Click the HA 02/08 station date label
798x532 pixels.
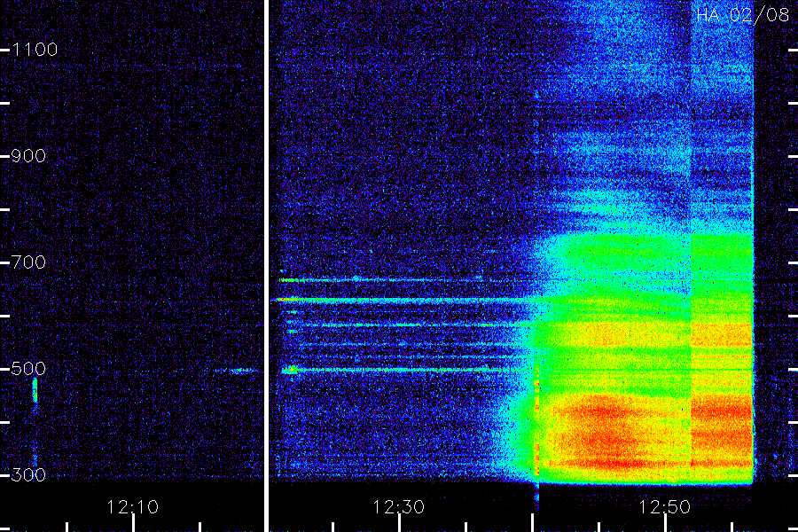[x=742, y=15]
